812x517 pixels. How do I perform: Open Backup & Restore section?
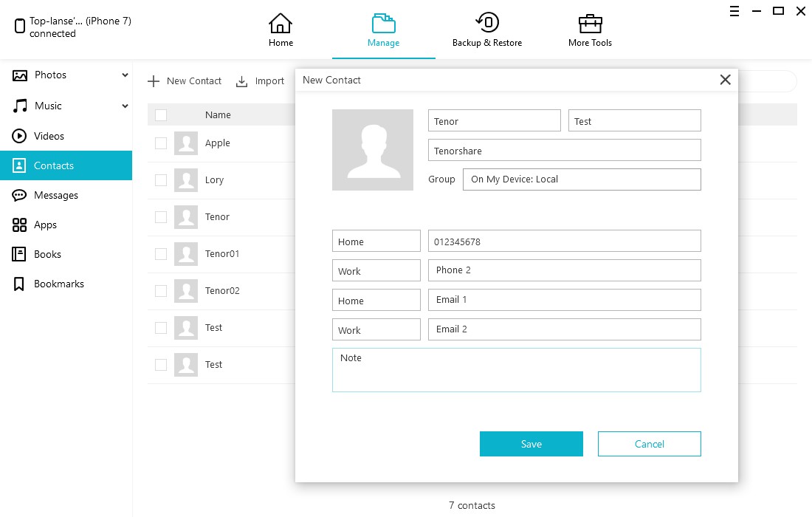coord(486,30)
